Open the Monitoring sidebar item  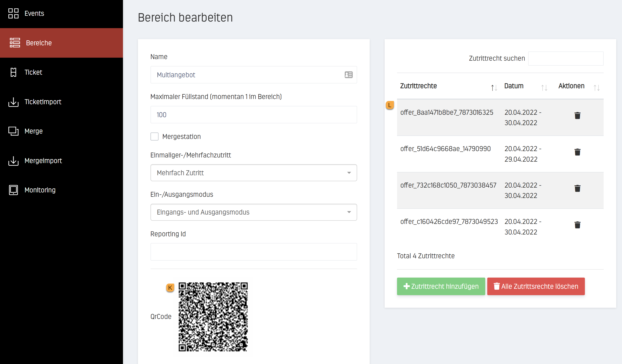pos(40,190)
